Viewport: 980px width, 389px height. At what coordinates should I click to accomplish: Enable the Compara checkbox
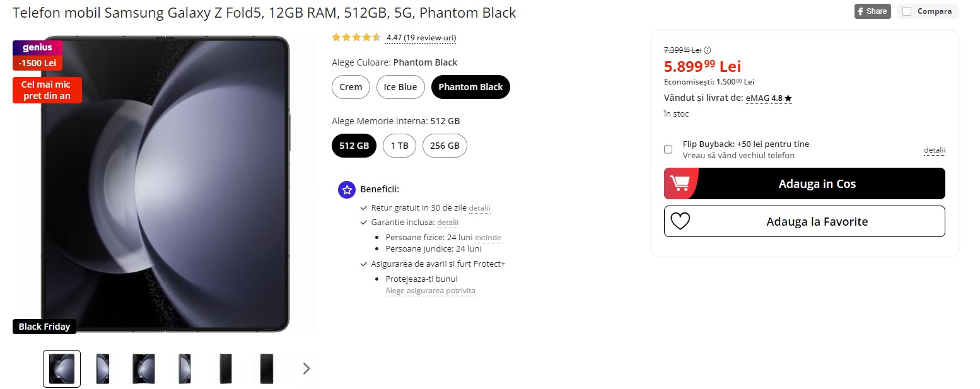pos(906,11)
